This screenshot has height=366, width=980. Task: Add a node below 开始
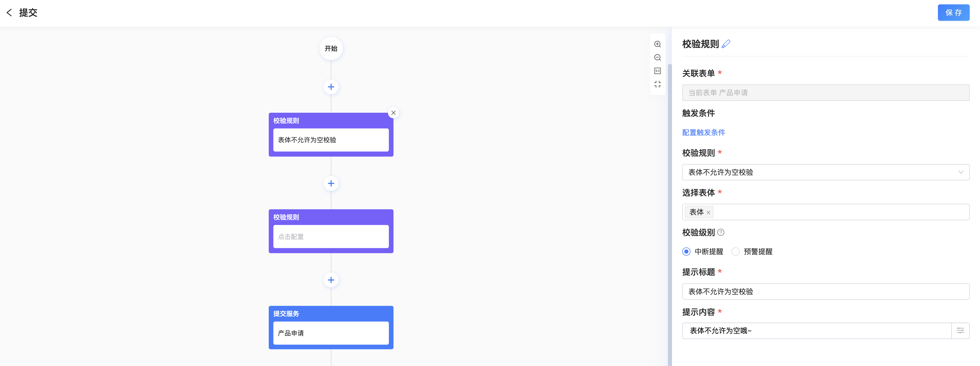click(x=331, y=87)
